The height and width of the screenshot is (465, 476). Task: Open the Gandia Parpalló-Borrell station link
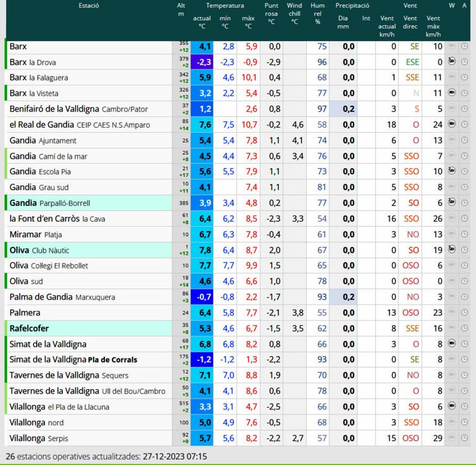point(50,203)
